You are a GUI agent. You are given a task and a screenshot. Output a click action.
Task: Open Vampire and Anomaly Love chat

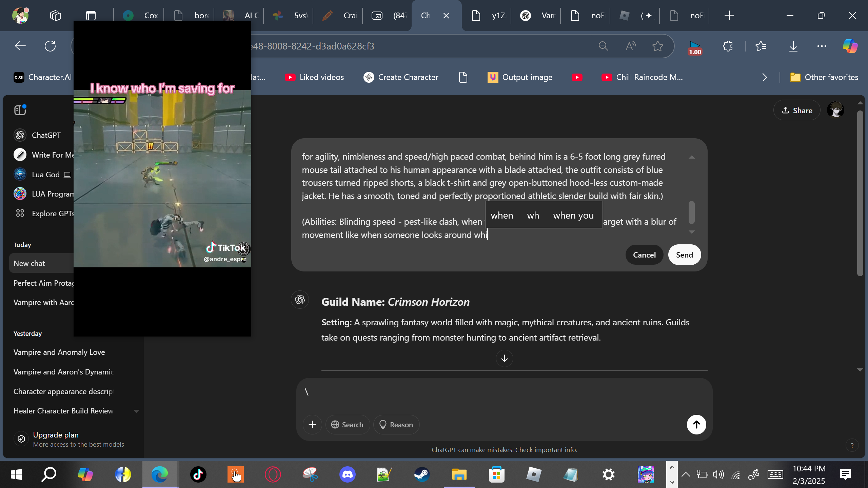pyautogui.click(x=59, y=352)
